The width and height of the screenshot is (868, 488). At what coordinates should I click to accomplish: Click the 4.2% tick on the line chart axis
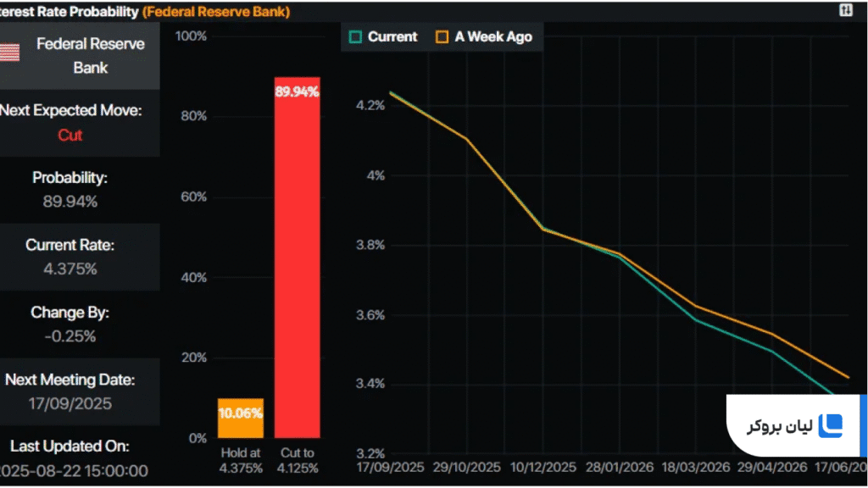tap(370, 106)
